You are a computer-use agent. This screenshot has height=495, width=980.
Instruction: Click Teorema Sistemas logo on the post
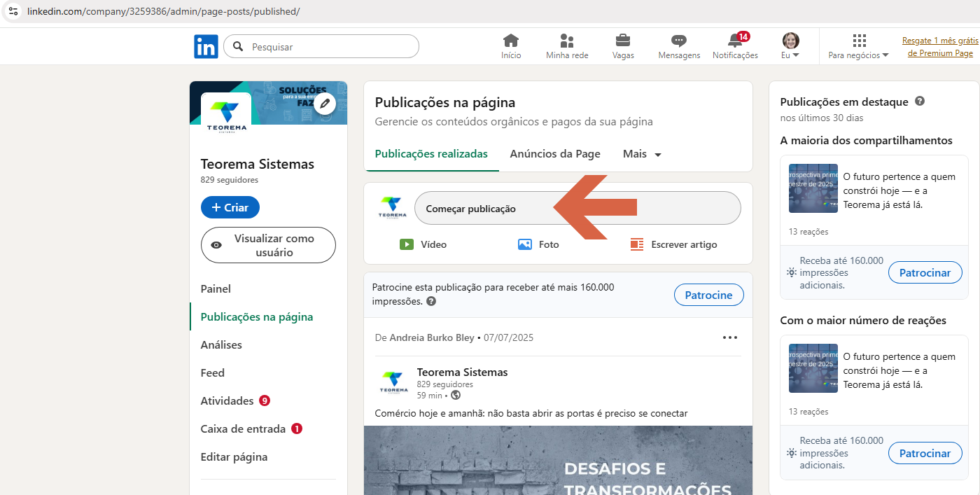point(393,383)
